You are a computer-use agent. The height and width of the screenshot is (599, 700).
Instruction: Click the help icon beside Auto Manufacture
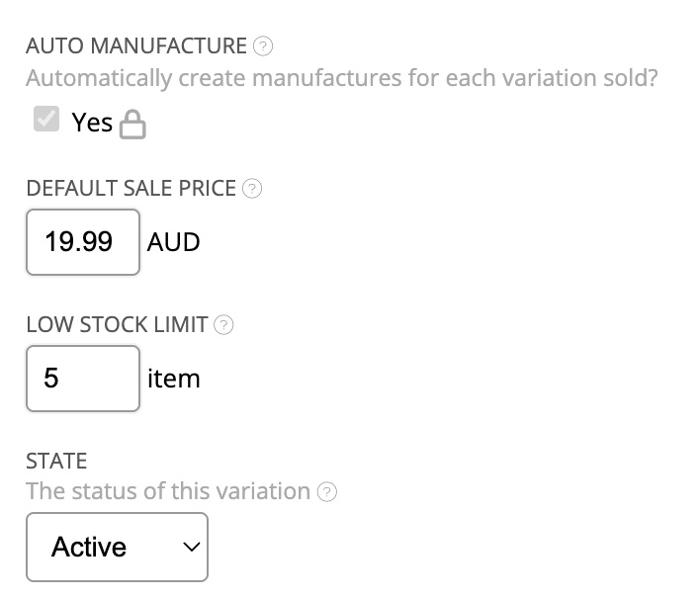(263, 45)
